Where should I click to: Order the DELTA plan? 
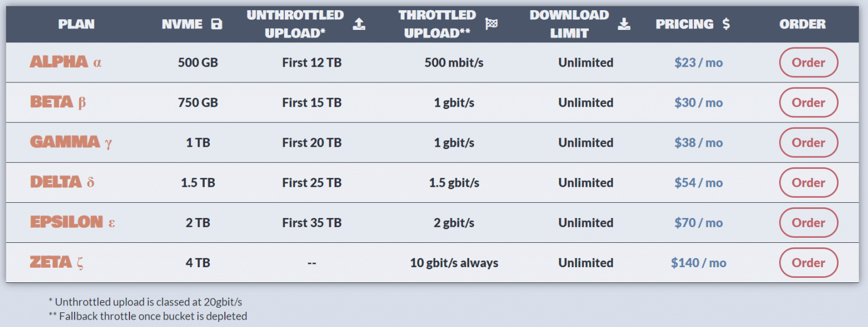808,182
